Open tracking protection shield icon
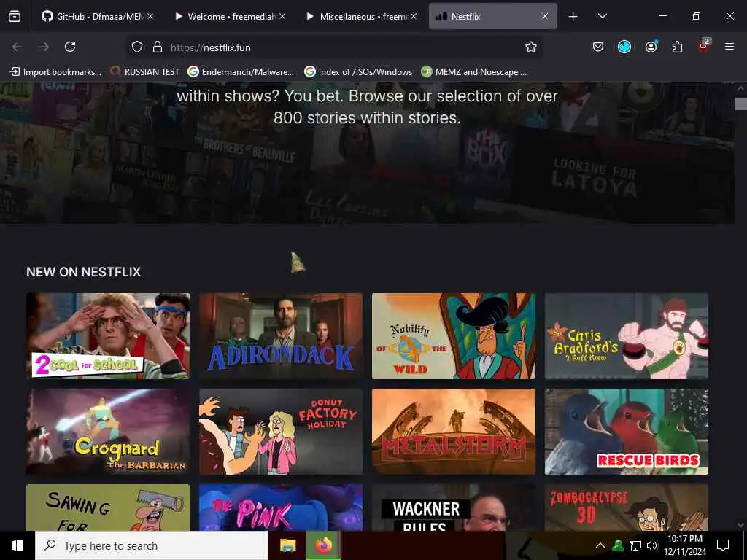This screenshot has height=560, width=747. 137,47
